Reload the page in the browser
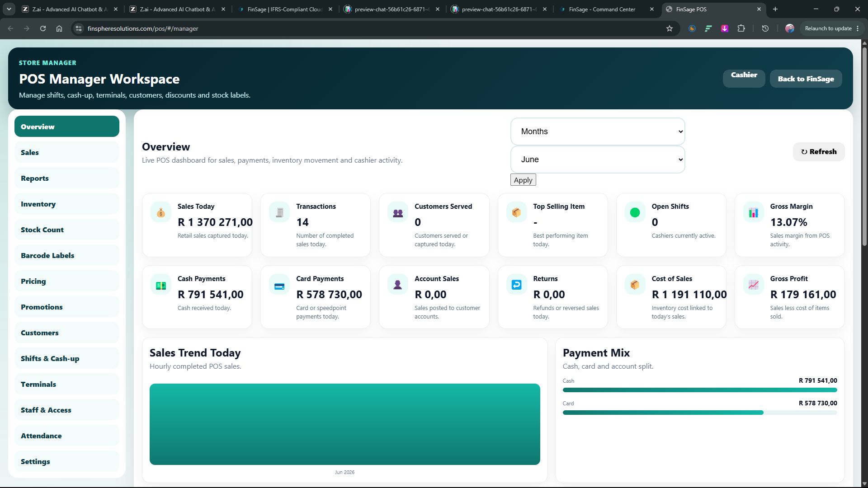This screenshot has width=868, height=488. (43, 28)
